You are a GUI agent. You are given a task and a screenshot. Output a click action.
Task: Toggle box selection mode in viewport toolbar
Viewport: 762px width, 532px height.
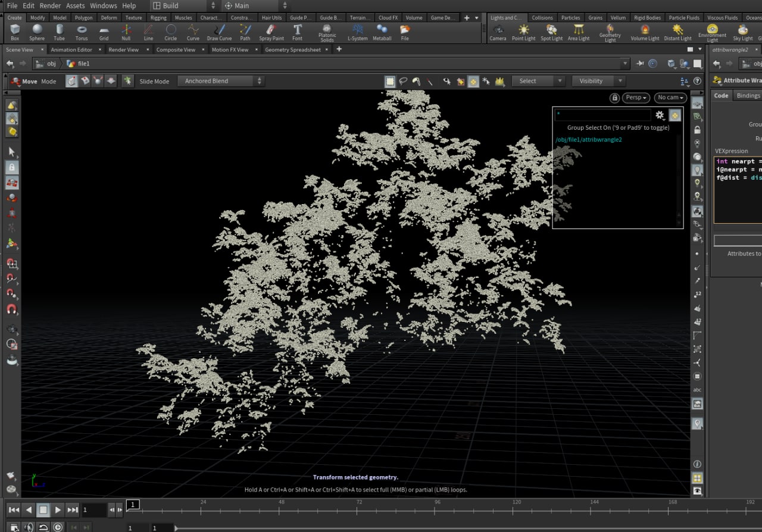(390, 82)
